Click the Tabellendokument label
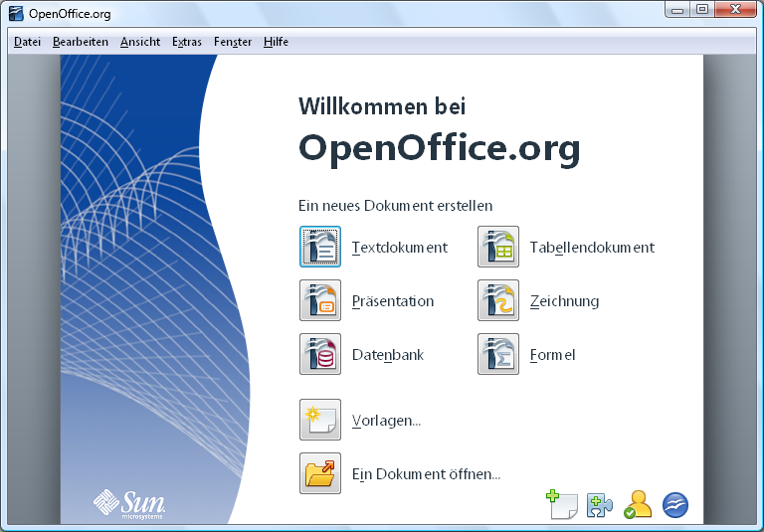Screen dimensions: 764x532 tap(592, 248)
